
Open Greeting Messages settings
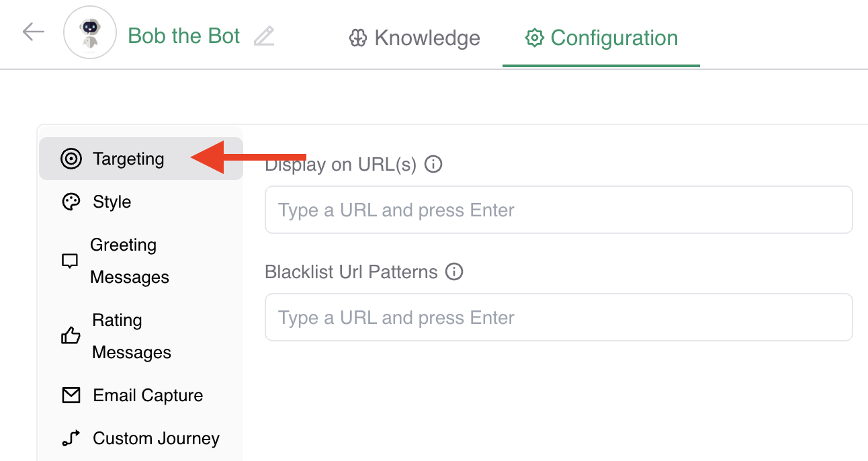129,261
